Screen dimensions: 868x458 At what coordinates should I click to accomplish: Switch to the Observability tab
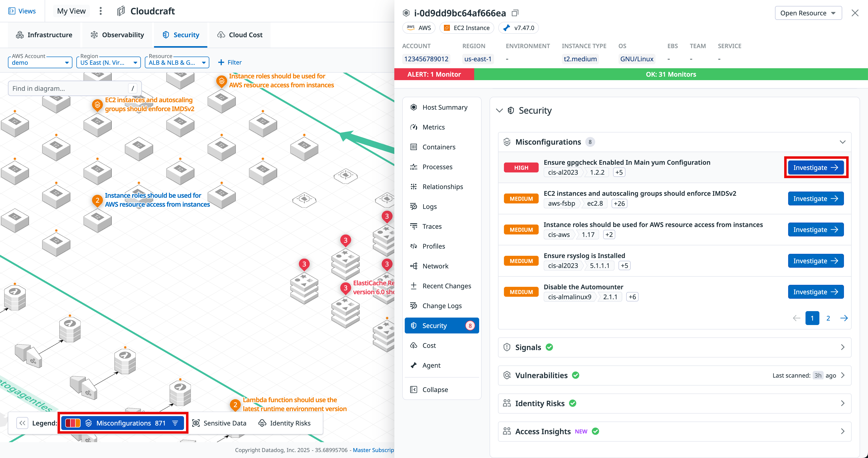[117, 35]
